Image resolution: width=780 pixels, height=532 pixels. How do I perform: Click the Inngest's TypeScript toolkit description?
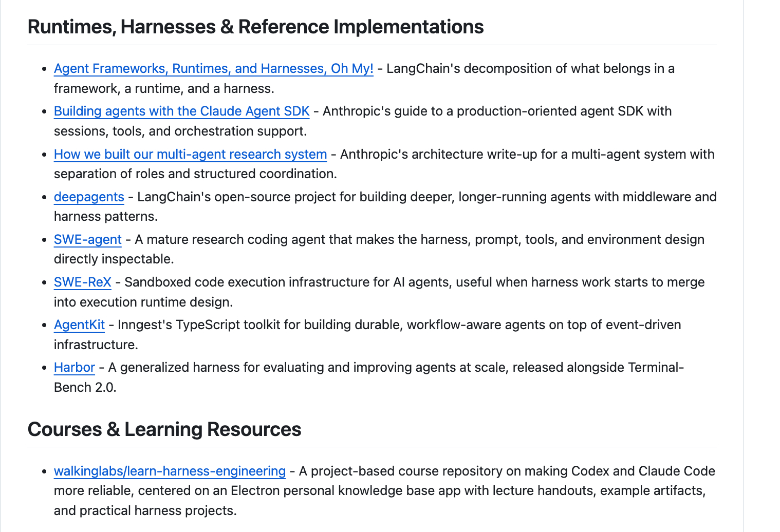coord(367,334)
